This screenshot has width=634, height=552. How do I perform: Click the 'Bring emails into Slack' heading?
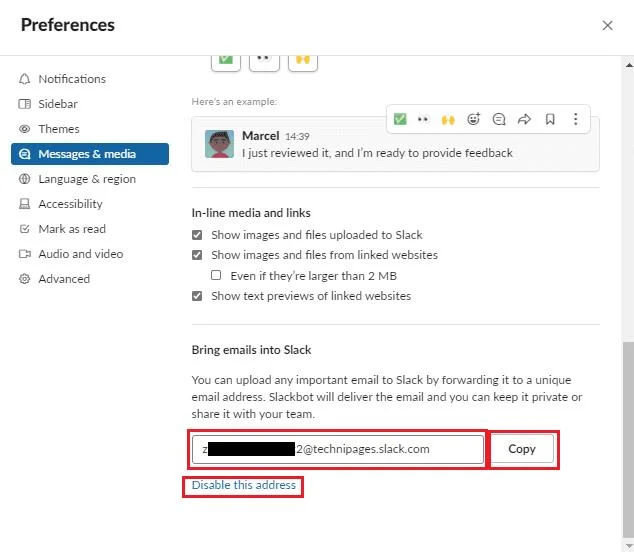(x=251, y=350)
